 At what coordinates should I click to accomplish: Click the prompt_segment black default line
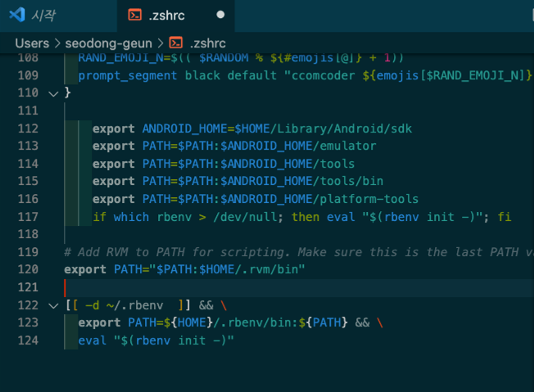click(305, 75)
